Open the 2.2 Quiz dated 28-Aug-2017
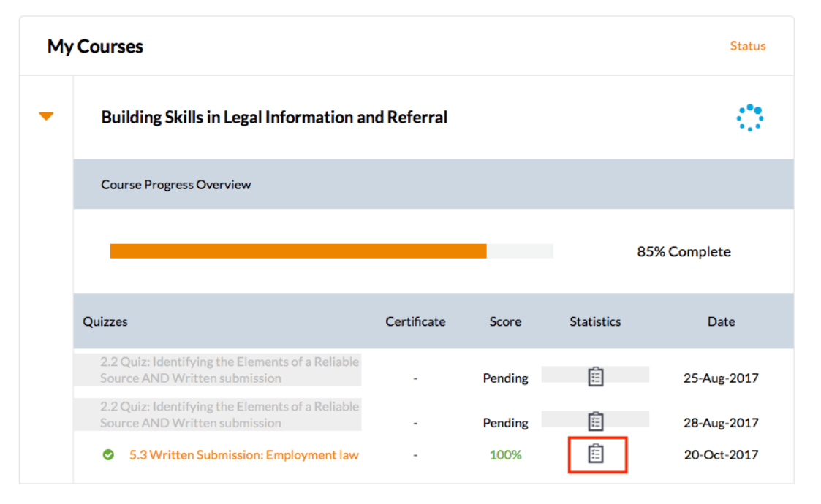The image size is (821, 504). click(230, 415)
